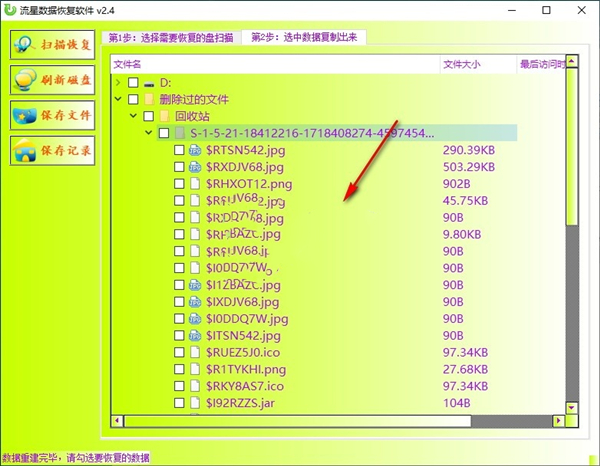Sort by the 文件大小 column header
This screenshot has height=466, width=600.
tap(461, 64)
